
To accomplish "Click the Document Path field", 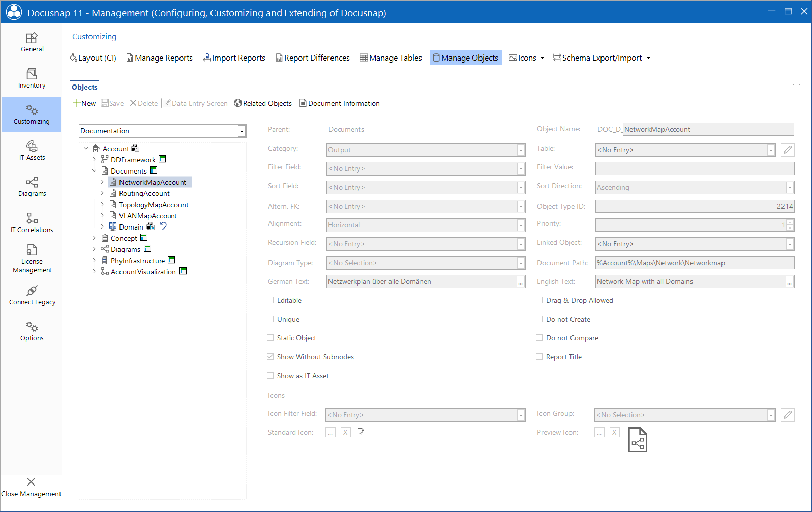I will coord(695,263).
